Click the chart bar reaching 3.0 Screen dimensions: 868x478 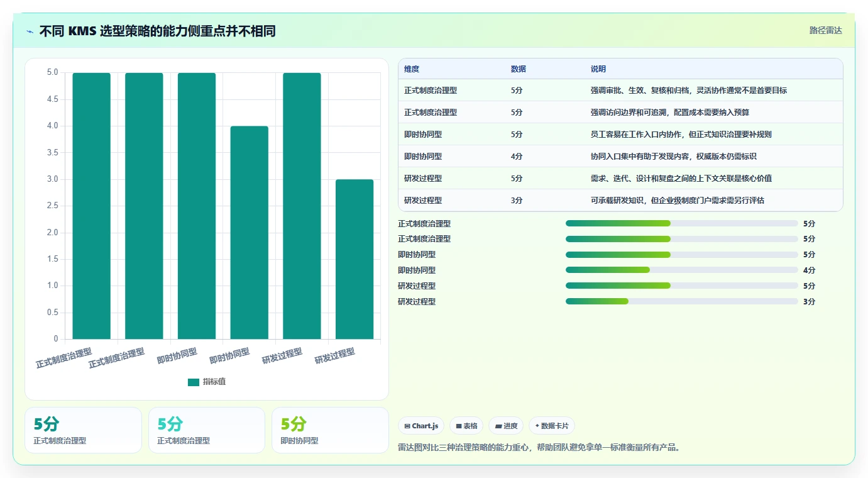coord(354,259)
